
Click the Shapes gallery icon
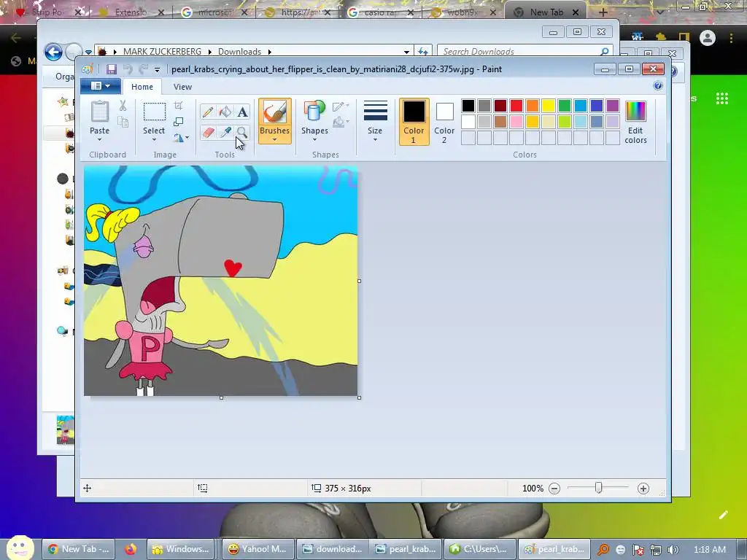click(x=314, y=112)
